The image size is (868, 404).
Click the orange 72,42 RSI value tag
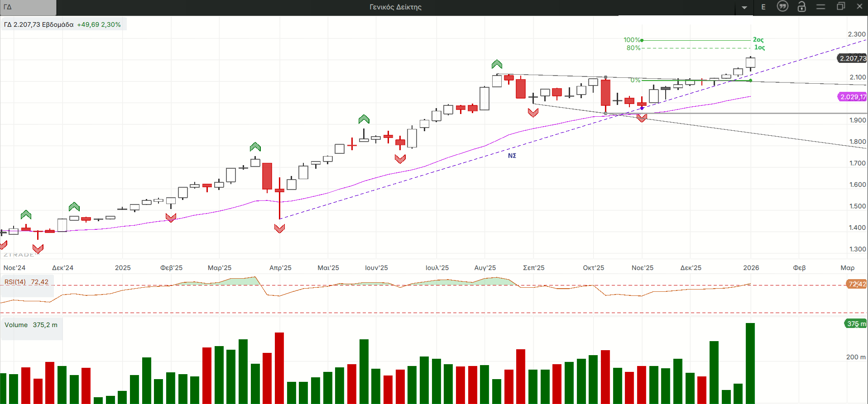click(x=856, y=284)
